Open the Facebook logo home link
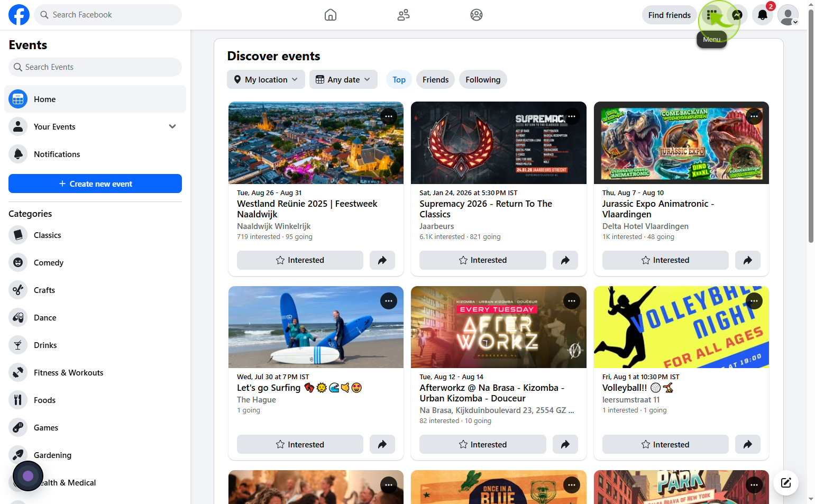The height and width of the screenshot is (504, 815). coord(19,15)
